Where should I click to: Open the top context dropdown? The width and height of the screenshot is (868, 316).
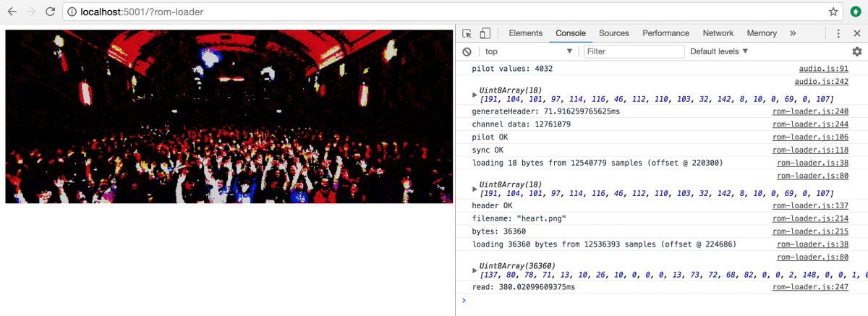point(528,52)
